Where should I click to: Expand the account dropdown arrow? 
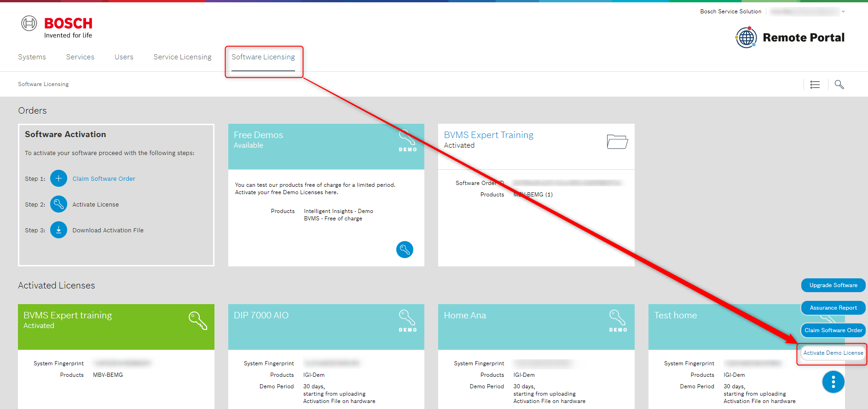[x=843, y=12]
